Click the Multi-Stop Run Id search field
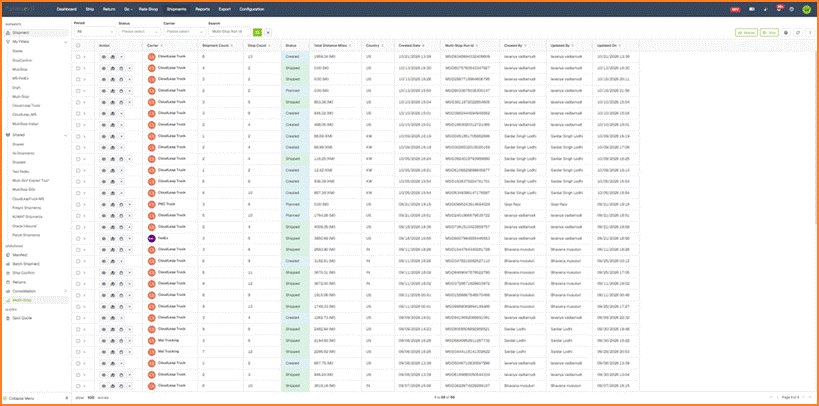Image resolution: width=819 pixels, height=406 pixels. (229, 32)
